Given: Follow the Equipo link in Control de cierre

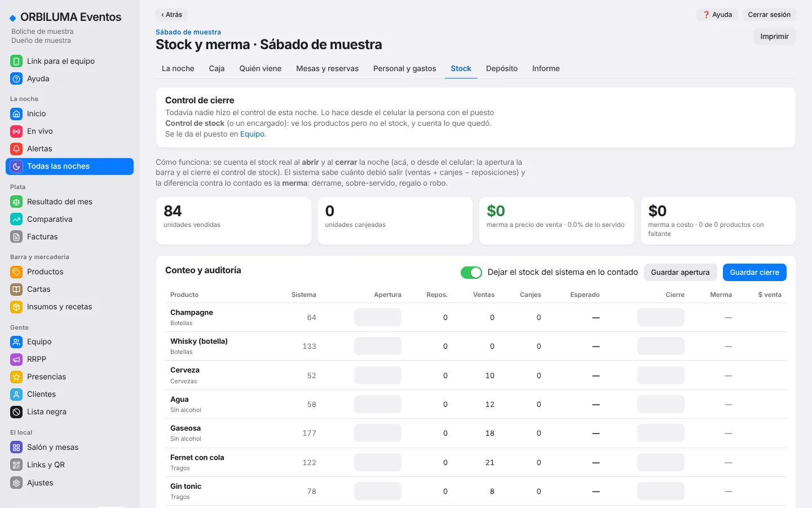Looking at the screenshot, I should tap(252, 134).
